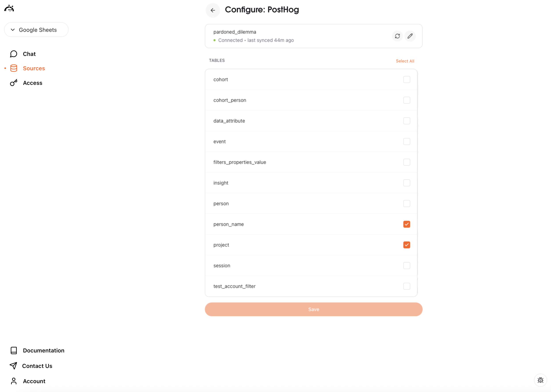
Task: Edit the pardoned_dilemma source name
Action: pos(410,36)
